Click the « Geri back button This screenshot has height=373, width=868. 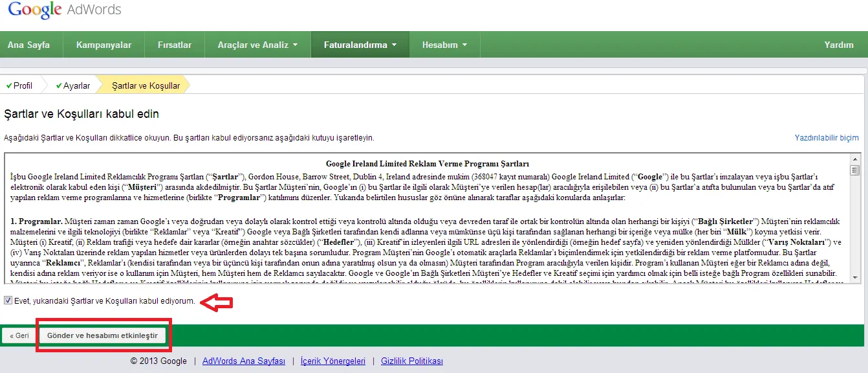click(x=19, y=335)
